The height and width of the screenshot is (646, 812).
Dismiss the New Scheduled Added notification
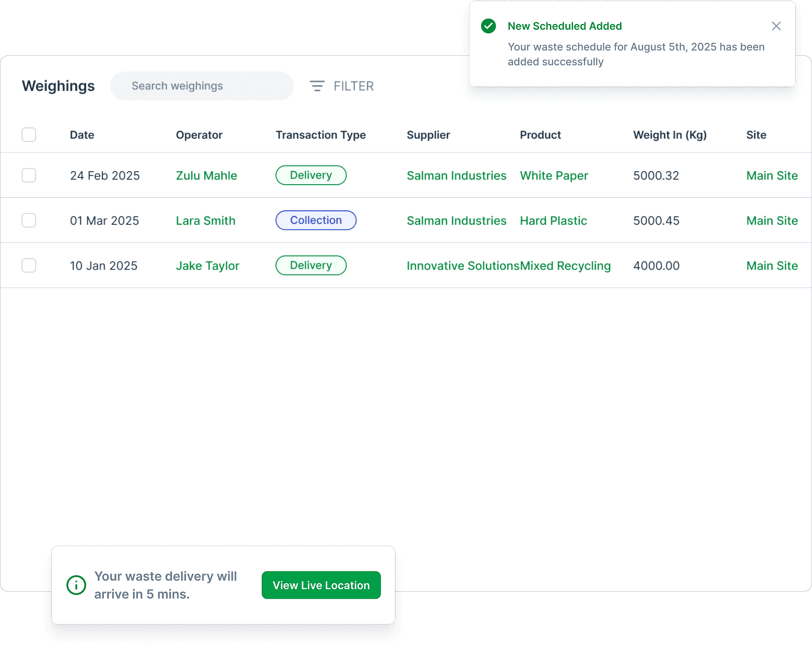click(x=777, y=26)
